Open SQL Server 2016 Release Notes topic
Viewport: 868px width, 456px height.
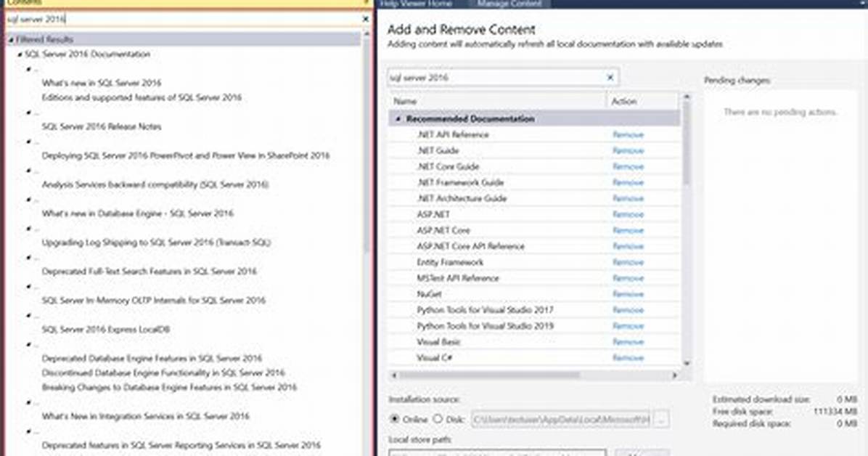point(102,127)
